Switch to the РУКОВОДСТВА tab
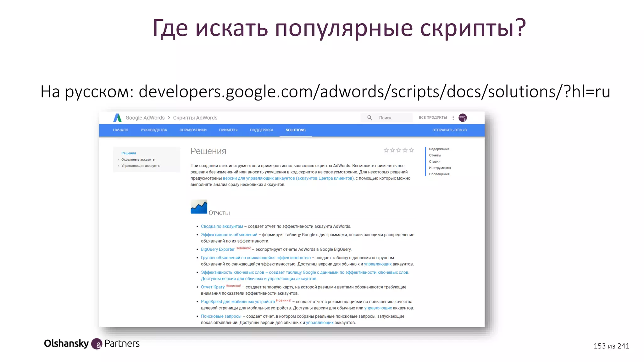 tap(154, 130)
